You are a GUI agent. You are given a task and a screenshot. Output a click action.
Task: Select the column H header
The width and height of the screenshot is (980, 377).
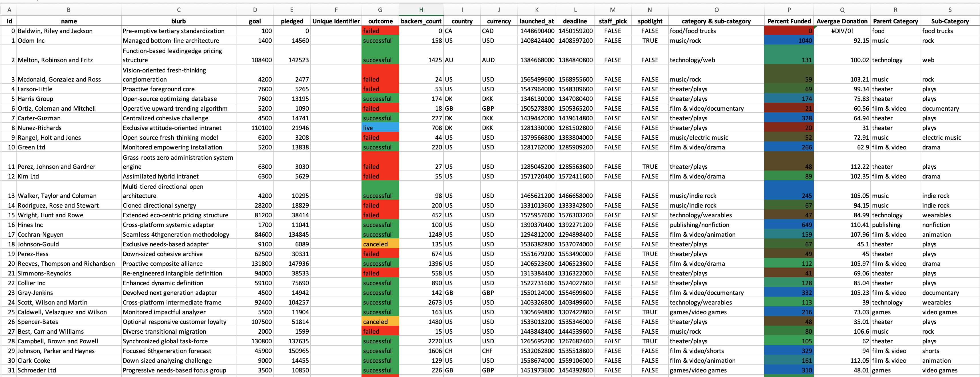[421, 10]
